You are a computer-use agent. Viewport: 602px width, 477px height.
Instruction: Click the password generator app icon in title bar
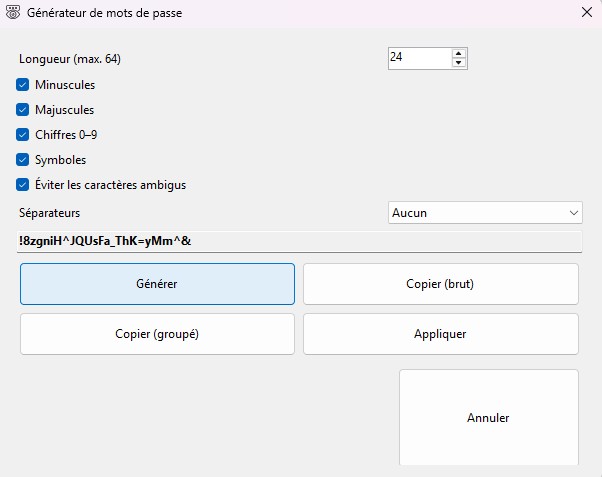(12, 14)
